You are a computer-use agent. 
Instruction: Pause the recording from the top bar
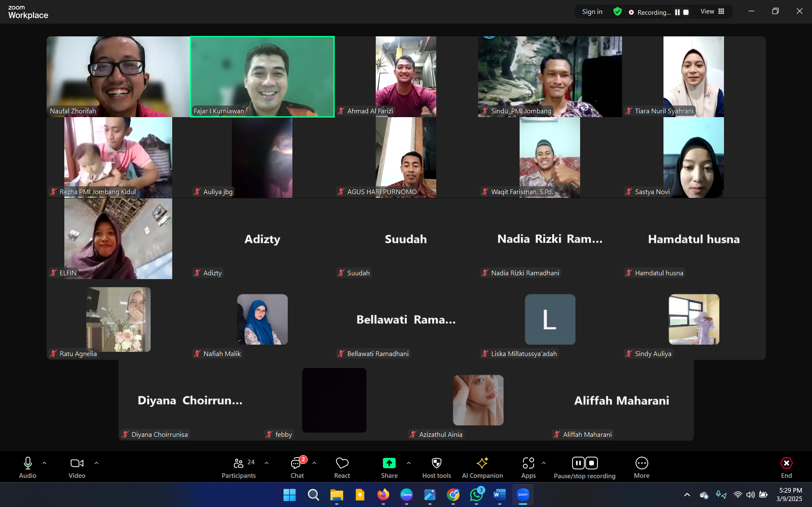click(x=677, y=12)
